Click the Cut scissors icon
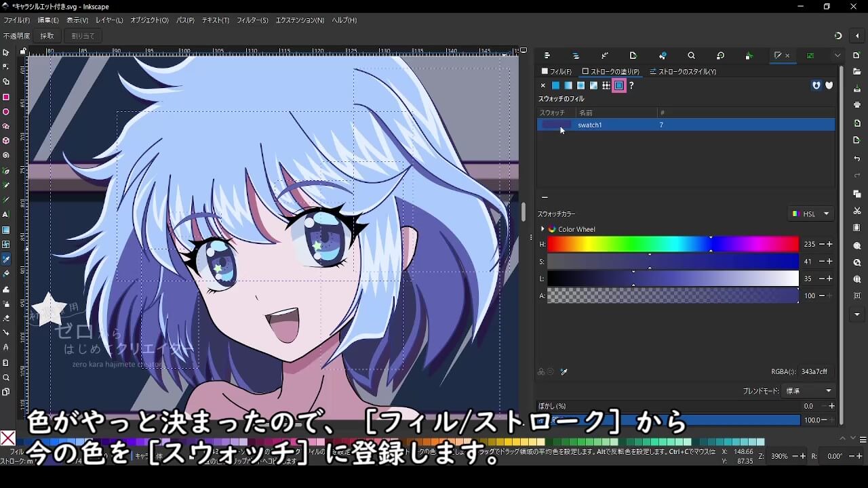 coord(857,211)
